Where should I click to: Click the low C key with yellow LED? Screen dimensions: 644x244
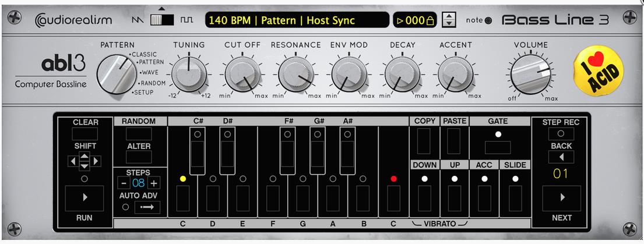[x=183, y=198]
